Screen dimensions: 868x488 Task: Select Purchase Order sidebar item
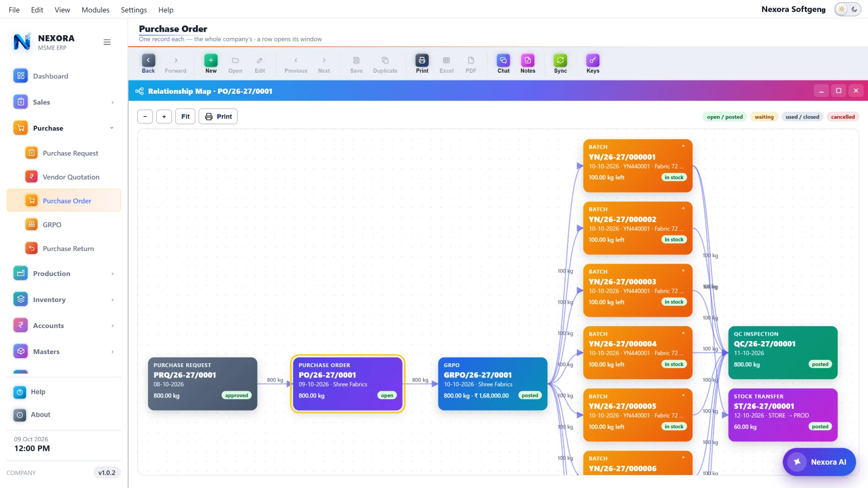(64, 200)
